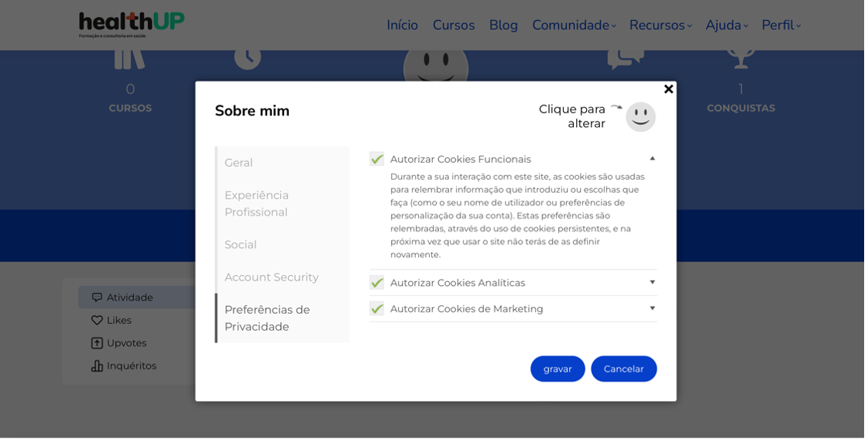Click the Inquéritos chart icon
The height and width of the screenshot is (440, 868).
click(97, 367)
